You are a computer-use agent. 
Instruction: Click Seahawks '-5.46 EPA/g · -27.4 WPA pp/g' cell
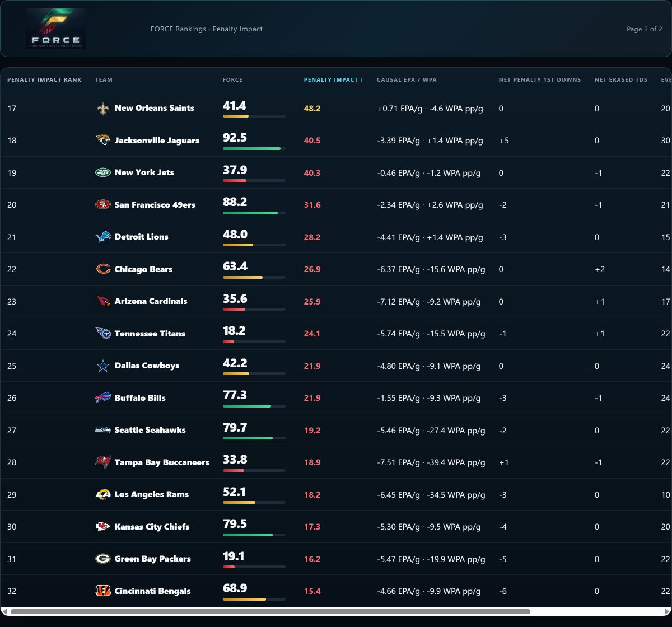[431, 431]
